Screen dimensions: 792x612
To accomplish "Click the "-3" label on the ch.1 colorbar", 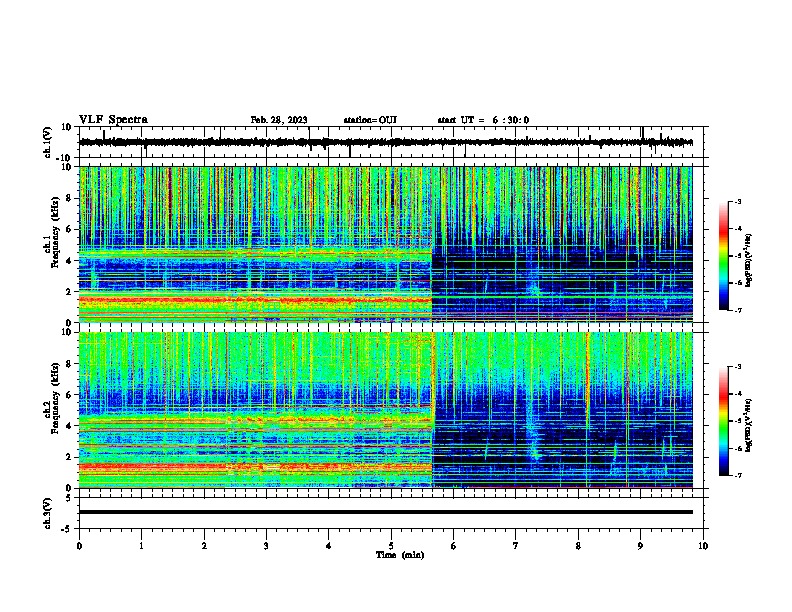I will coord(738,201).
